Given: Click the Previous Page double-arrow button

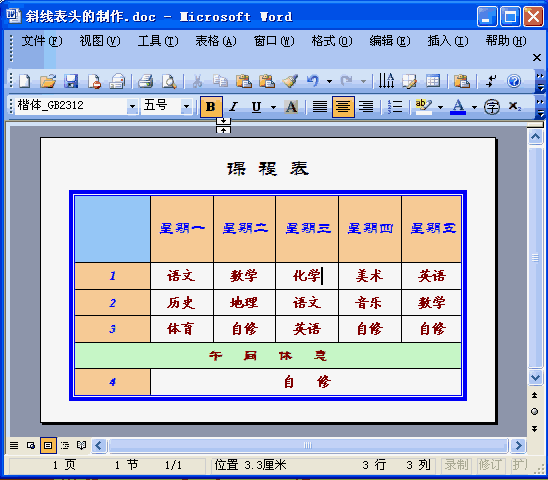Looking at the screenshot, I should [x=534, y=395].
